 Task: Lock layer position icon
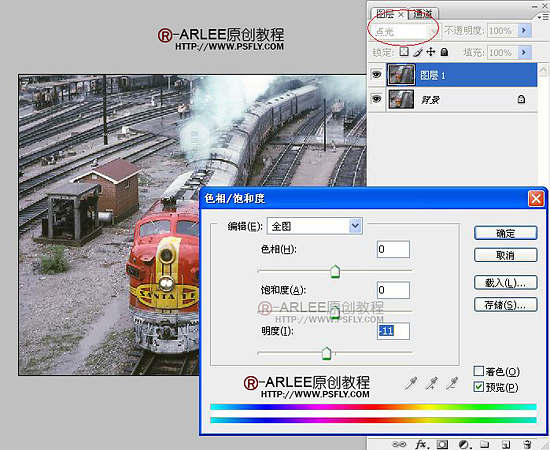click(x=431, y=52)
